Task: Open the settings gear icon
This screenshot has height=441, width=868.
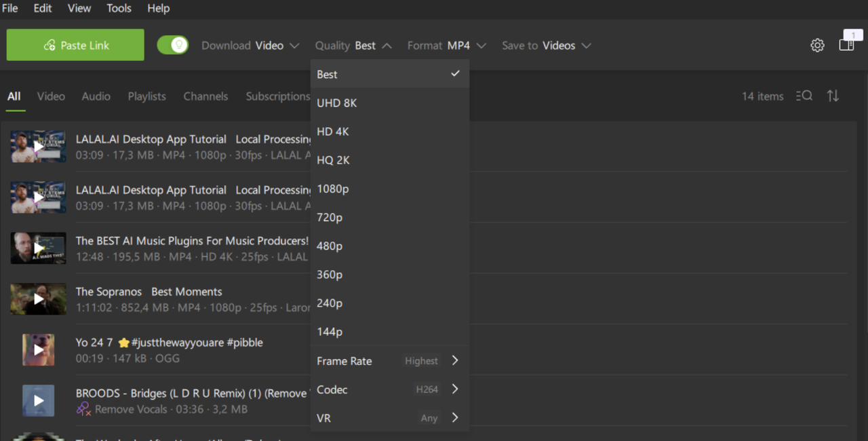Action: 817,45
